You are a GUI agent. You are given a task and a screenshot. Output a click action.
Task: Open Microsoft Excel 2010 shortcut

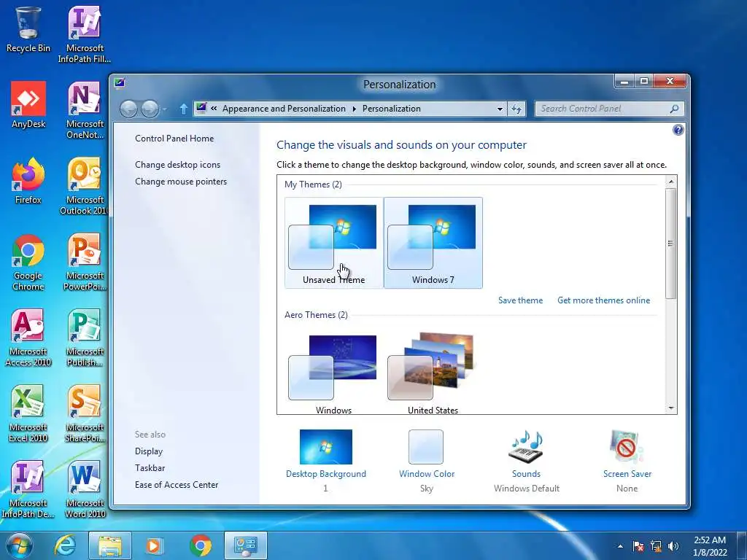(x=28, y=414)
